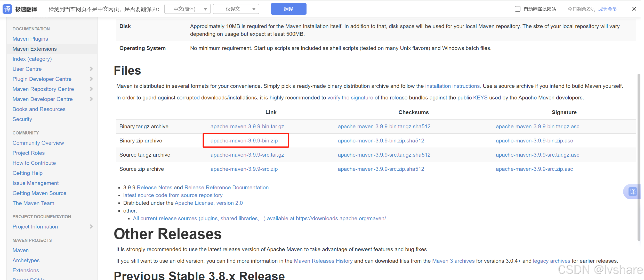The height and width of the screenshot is (280, 644).
Task: Select Maven Extensions in the sidebar
Action: coord(35,49)
